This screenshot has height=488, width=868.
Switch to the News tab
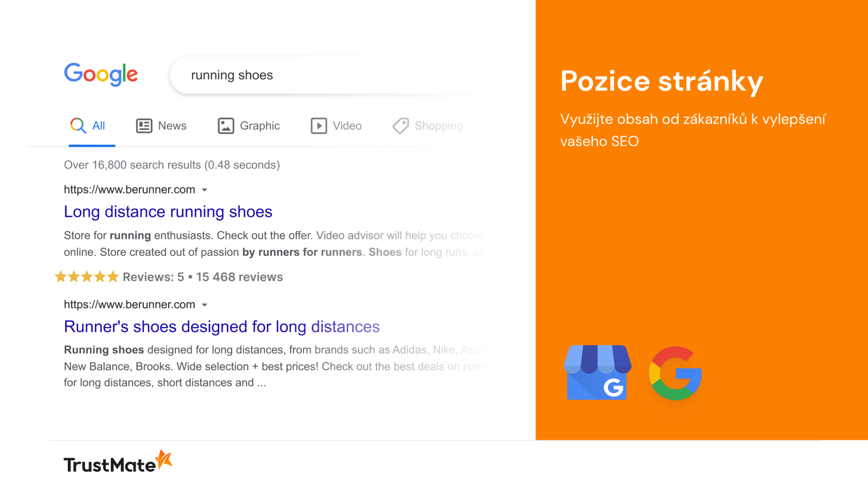161,126
